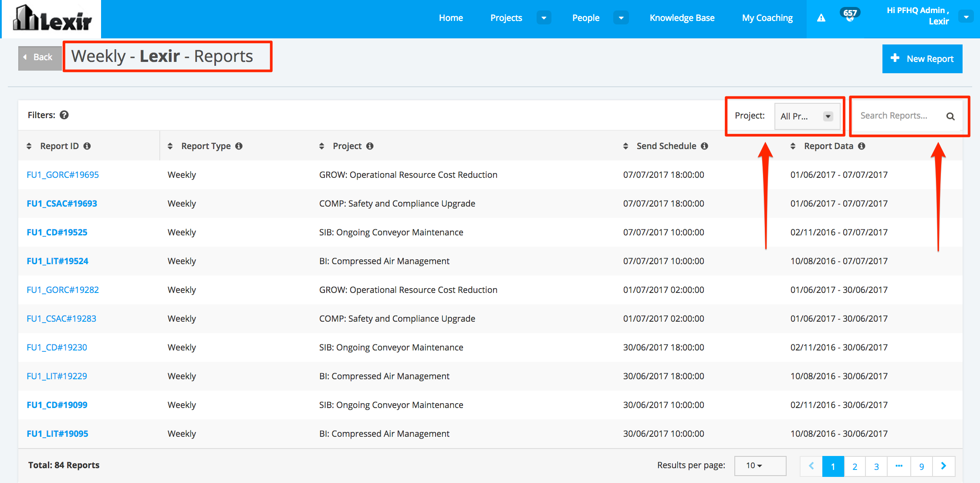Image resolution: width=980 pixels, height=483 pixels.
Task: Click the Filters help question-mark icon
Action: (x=64, y=115)
